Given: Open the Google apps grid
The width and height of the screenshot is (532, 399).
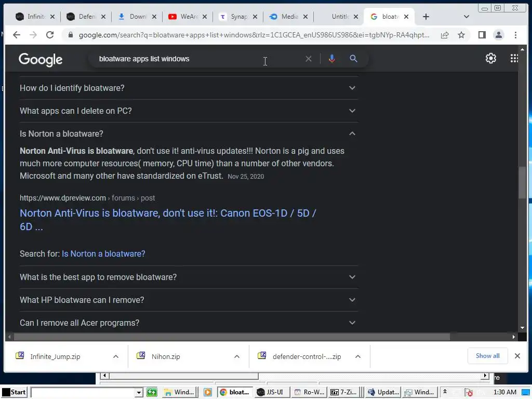Looking at the screenshot, I should point(514,58).
